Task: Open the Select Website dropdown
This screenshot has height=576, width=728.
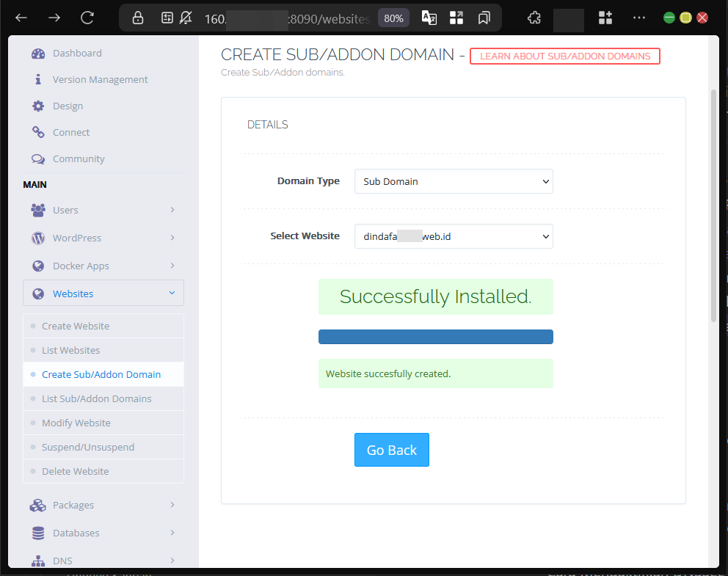Action: pyautogui.click(x=454, y=236)
